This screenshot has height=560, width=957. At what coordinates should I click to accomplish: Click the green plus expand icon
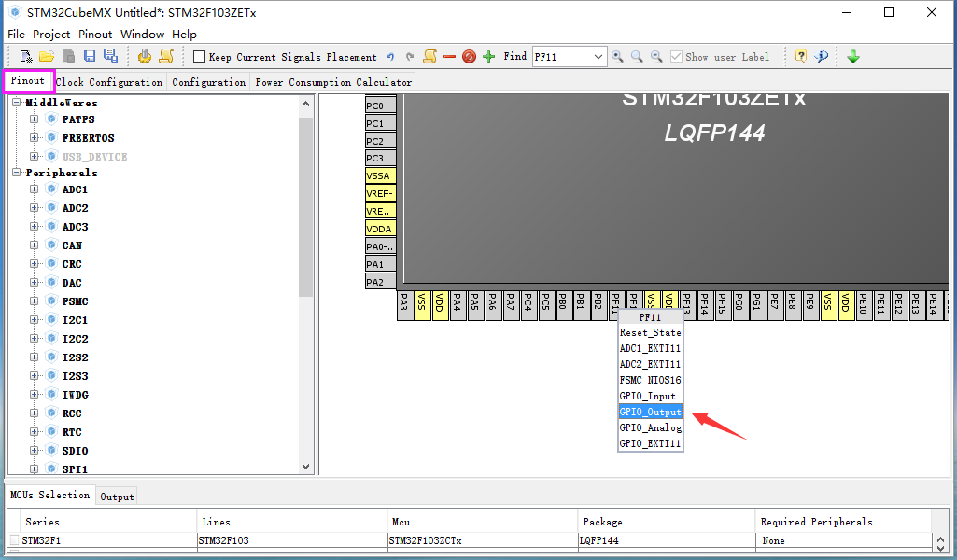click(489, 57)
